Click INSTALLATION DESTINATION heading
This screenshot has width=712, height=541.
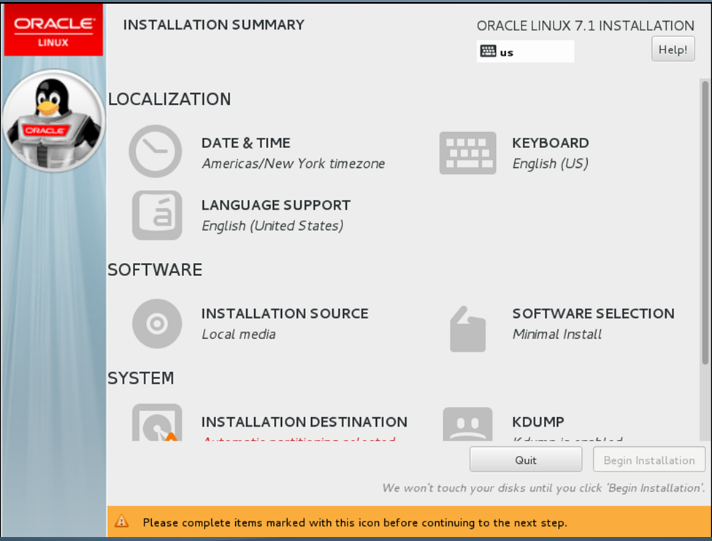pos(304,422)
